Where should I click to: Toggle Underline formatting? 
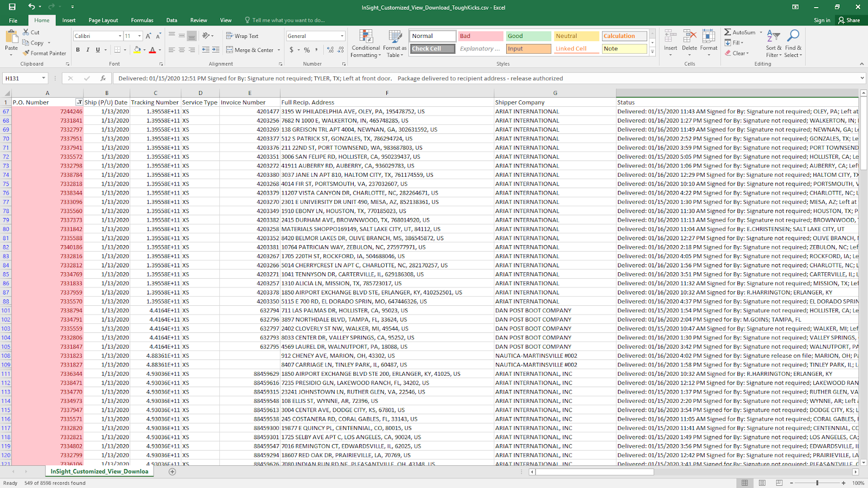click(98, 50)
